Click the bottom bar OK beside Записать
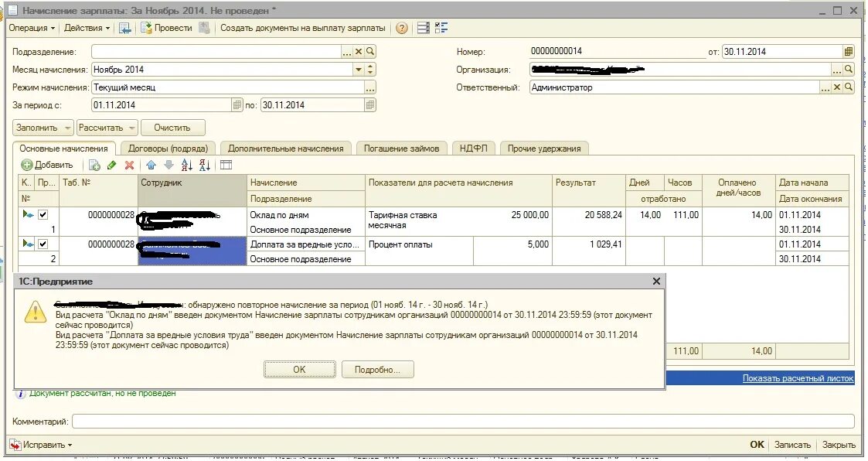Screen dimensions: 868x461 (x=757, y=445)
